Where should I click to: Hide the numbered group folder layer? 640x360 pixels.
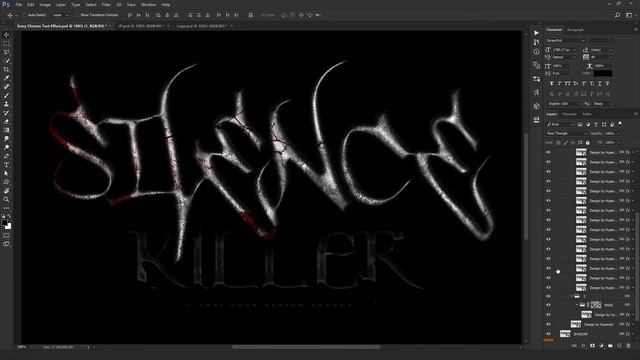coord(548,296)
